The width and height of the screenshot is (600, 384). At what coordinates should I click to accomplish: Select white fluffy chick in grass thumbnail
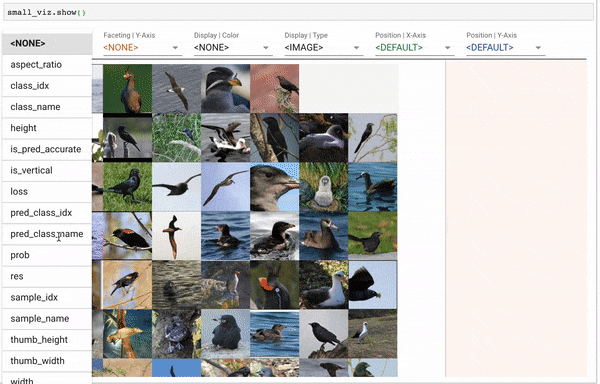coord(323,187)
